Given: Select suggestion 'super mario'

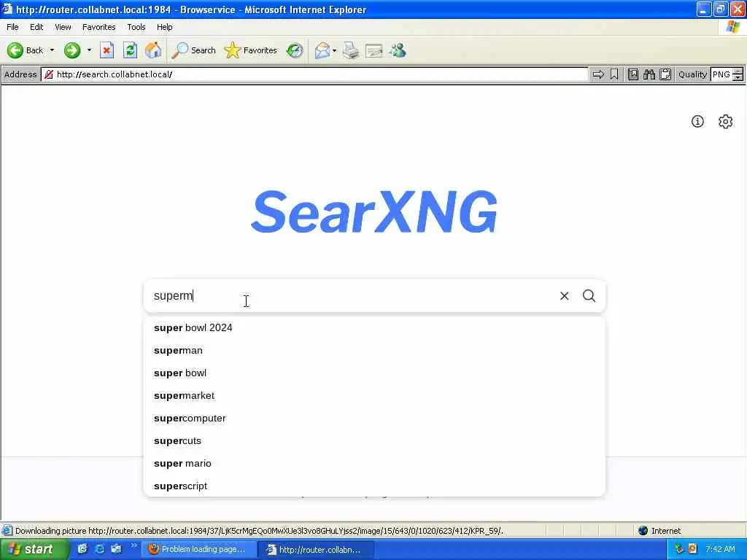Looking at the screenshot, I should [x=374, y=463].
